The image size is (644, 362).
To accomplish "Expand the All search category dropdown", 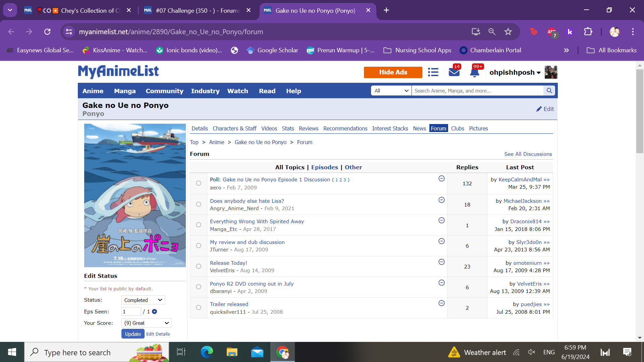I will tap(391, 90).
